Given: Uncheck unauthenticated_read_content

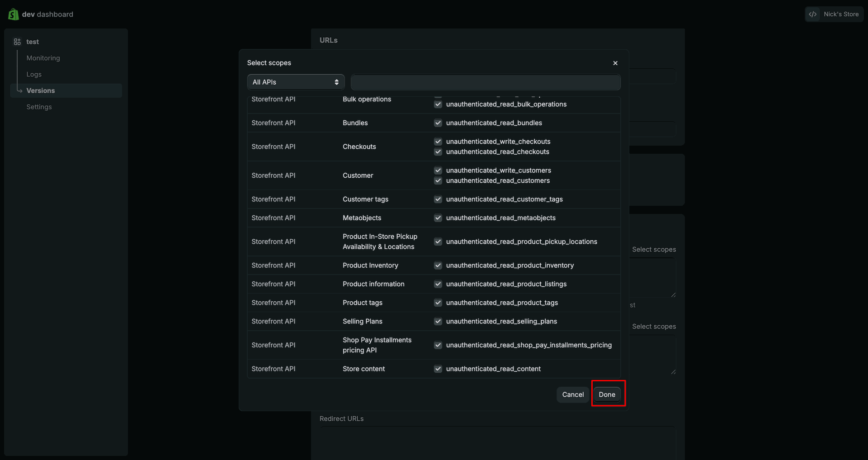Looking at the screenshot, I should (438, 369).
